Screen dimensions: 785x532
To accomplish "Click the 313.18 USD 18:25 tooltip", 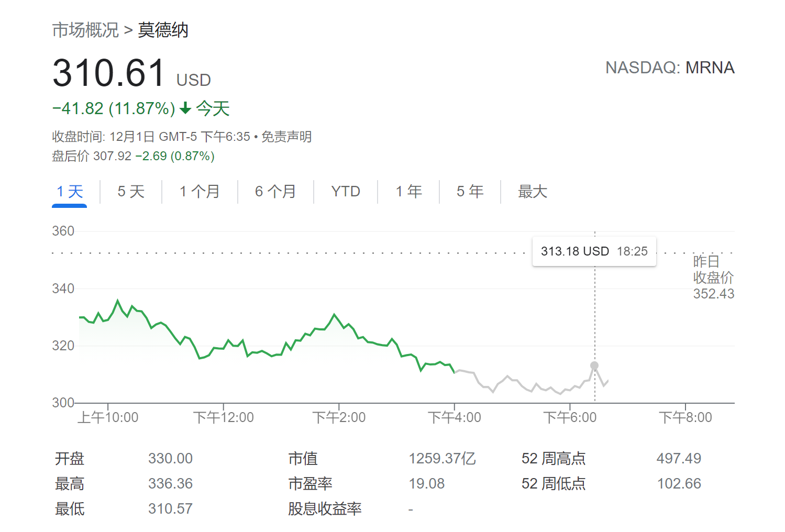I will tap(594, 252).
